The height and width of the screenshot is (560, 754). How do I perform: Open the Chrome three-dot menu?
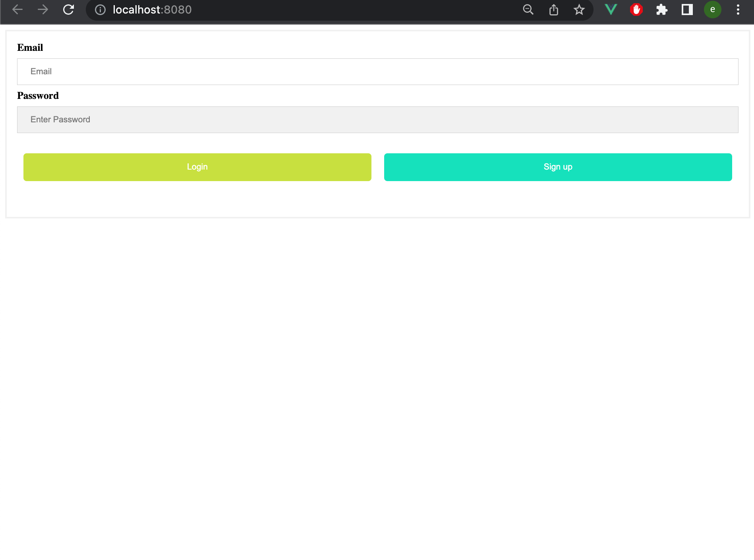point(738,10)
